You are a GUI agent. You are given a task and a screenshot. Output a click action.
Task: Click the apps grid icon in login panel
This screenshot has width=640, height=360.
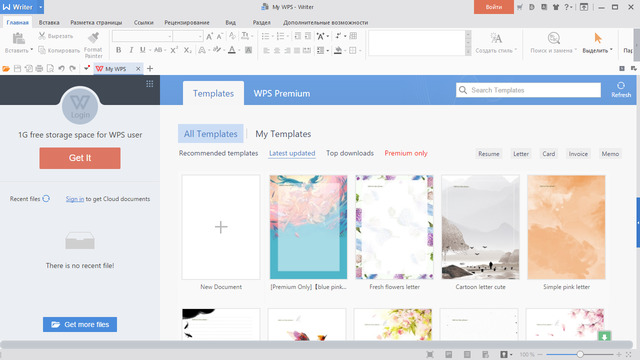point(150,84)
